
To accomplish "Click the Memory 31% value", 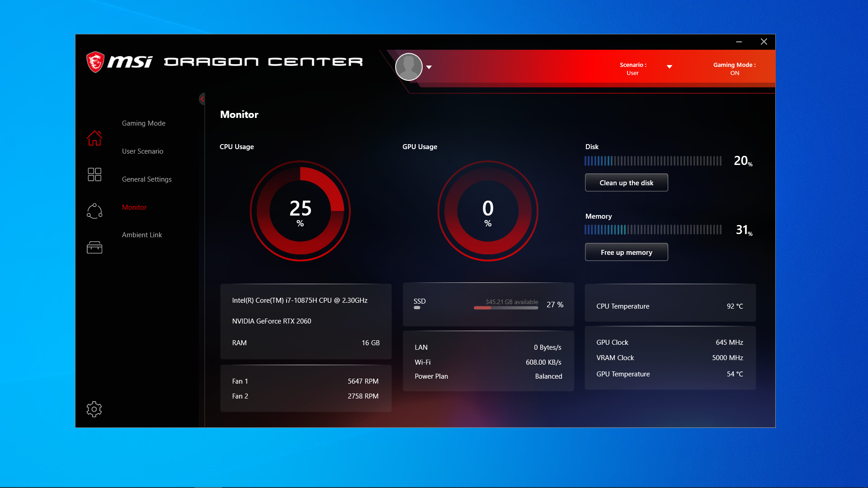I will pyautogui.click(x=744, y=230).
